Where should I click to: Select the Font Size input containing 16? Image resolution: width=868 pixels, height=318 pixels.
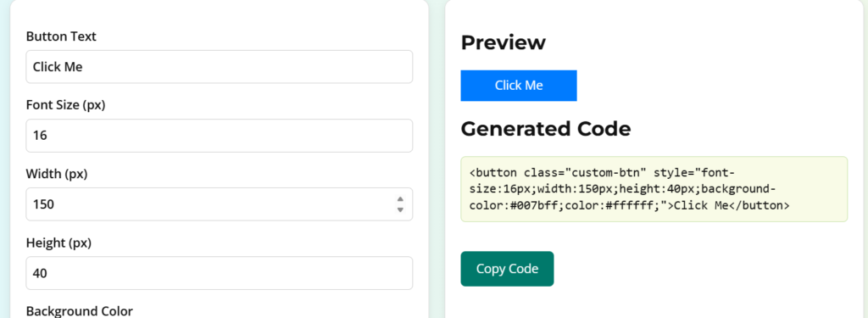click(220, 136)
